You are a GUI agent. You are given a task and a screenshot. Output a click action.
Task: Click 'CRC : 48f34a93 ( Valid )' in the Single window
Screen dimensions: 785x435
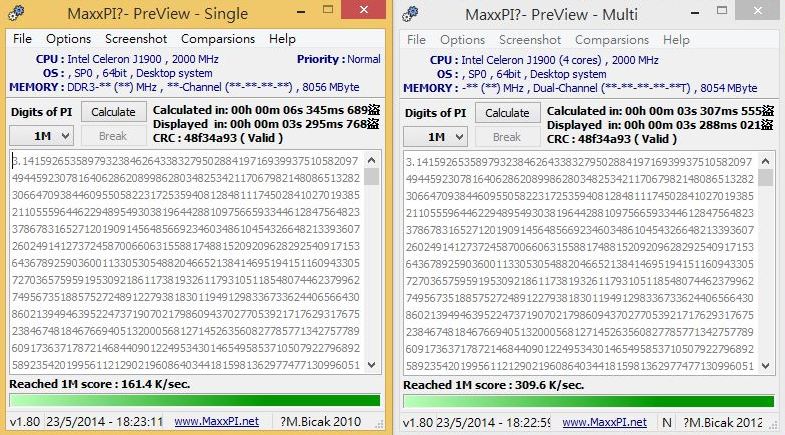pos(218,138)
